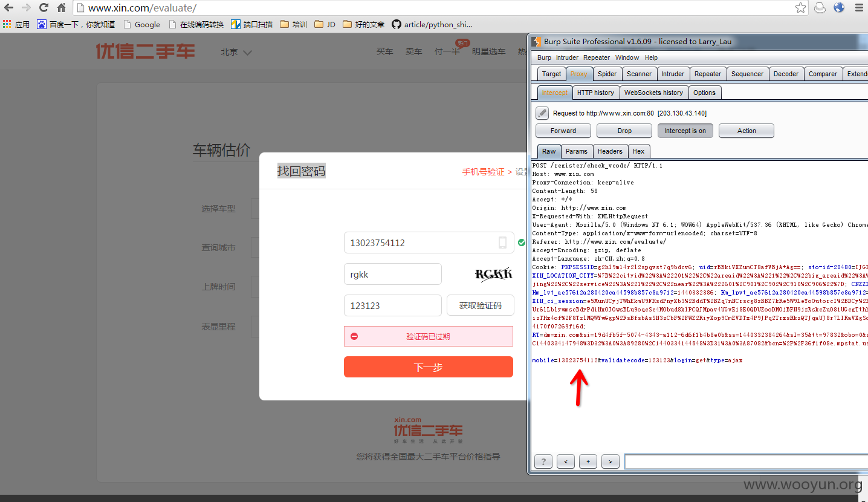
Task: Open the Google bookmark
Action: [x=141, y=24]
